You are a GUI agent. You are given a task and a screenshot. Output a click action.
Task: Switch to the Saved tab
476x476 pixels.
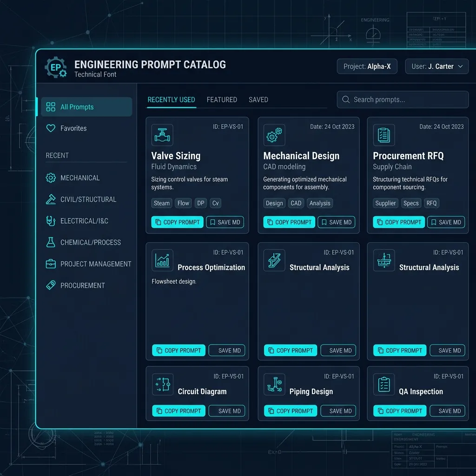(x=258, y=99)
